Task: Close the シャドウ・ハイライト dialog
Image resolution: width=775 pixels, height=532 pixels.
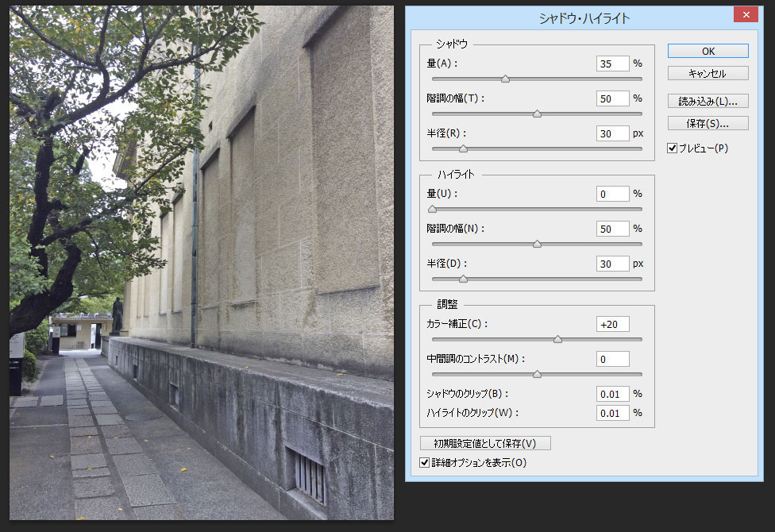Action: coord(746,14)
